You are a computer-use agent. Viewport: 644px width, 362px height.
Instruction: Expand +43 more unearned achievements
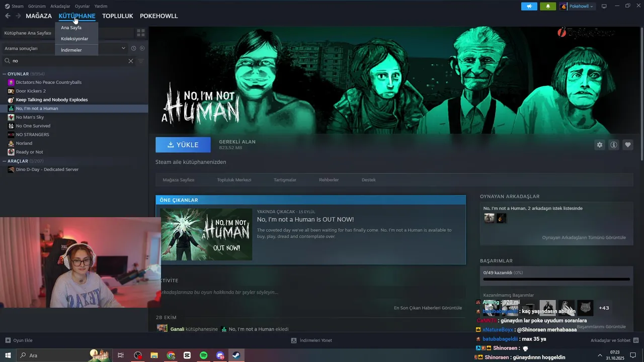point(604,308)
